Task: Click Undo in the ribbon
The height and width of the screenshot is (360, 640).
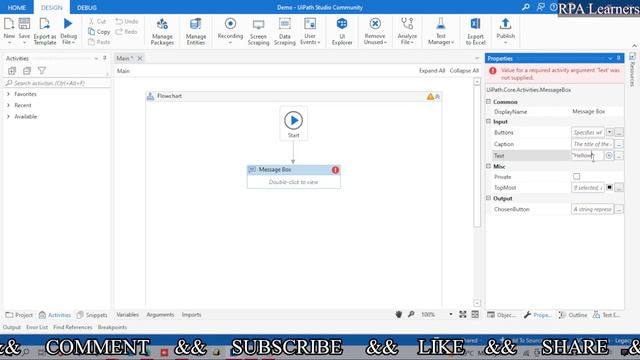Action: (x=127, y=21)
